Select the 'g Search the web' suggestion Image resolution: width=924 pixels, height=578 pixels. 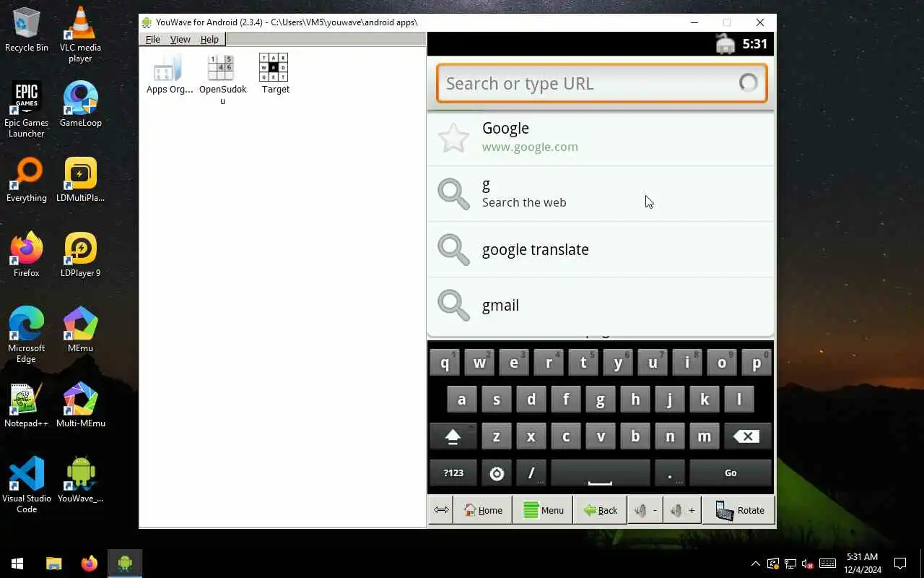601,194
